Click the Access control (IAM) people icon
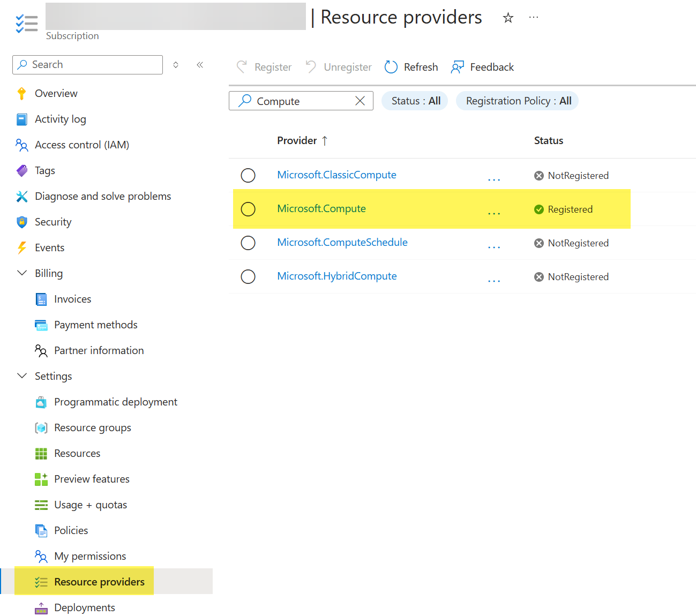The height and width of the screenshot is (616, 696). coord(22,145)
